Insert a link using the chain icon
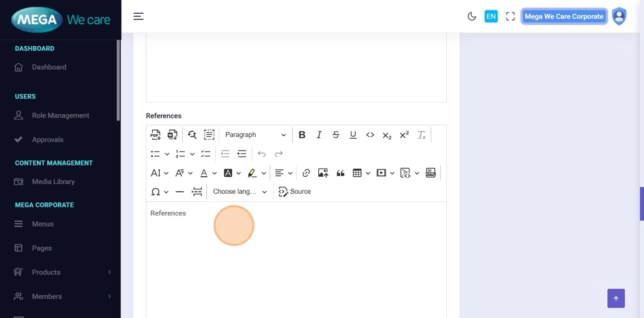The image size is (644, 318). (x=306, y=173)
